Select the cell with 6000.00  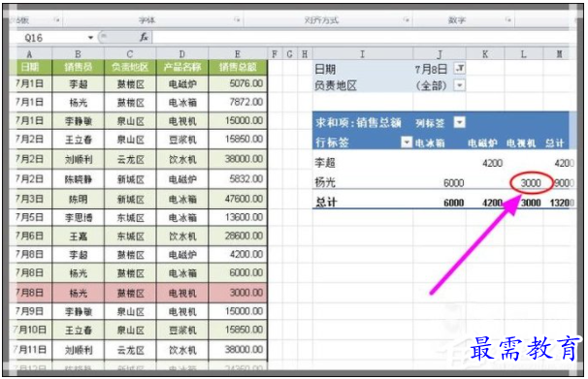tap(238, 273)
